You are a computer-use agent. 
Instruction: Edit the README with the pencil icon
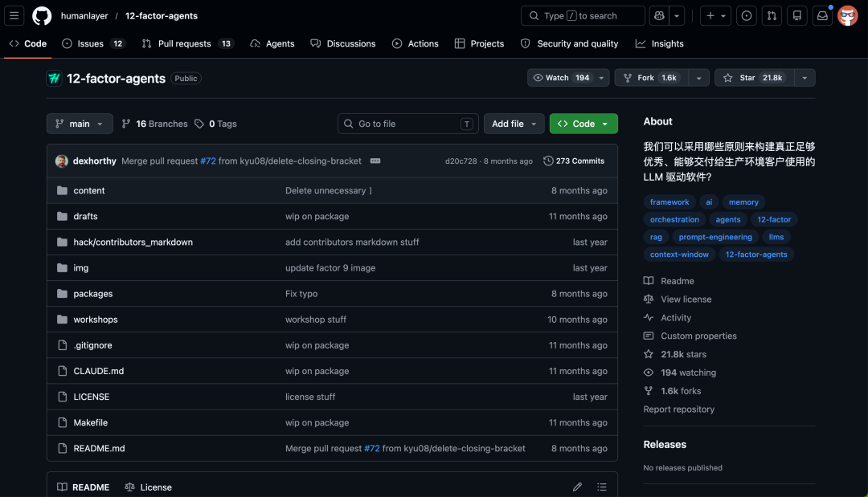point(577,487)
